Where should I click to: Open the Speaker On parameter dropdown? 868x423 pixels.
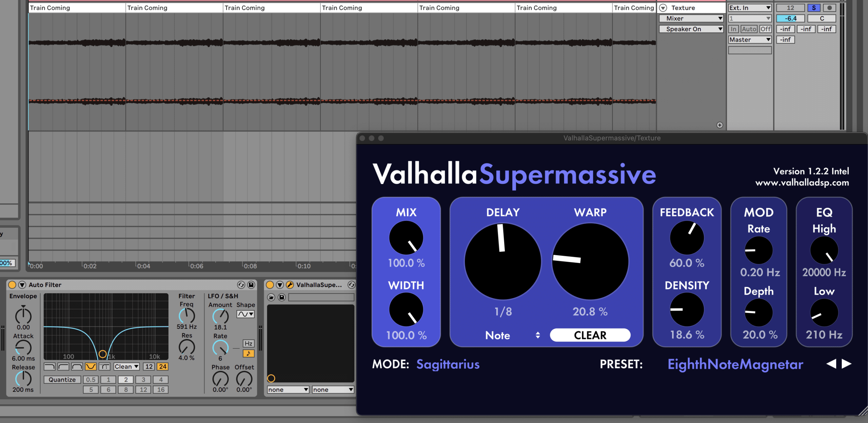click(691, 29)
